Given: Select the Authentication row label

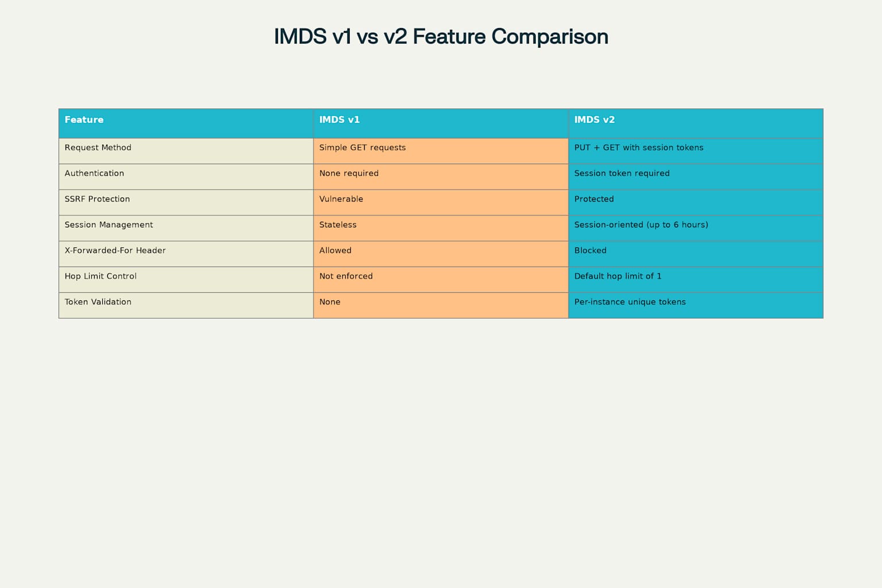Looking at the screenshot, I should [x=186, y=177].
